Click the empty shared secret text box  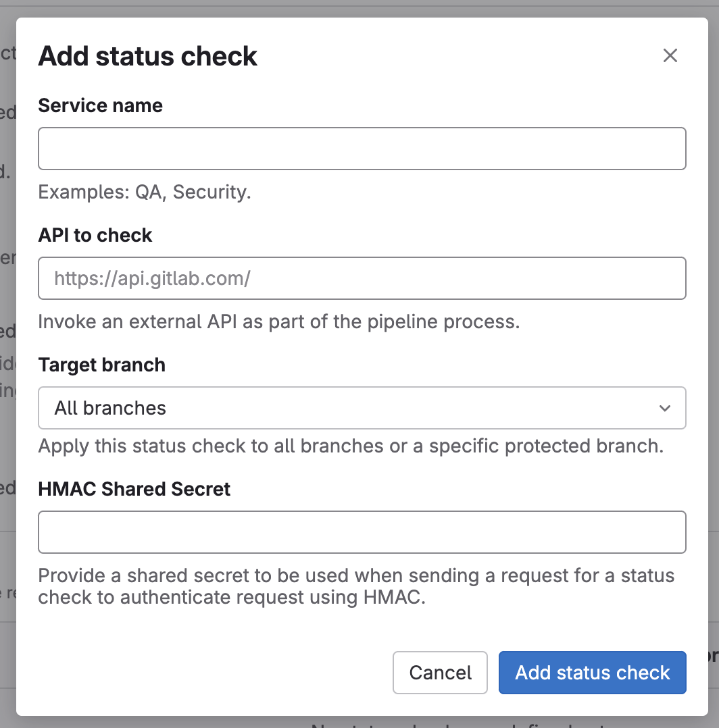362,532
